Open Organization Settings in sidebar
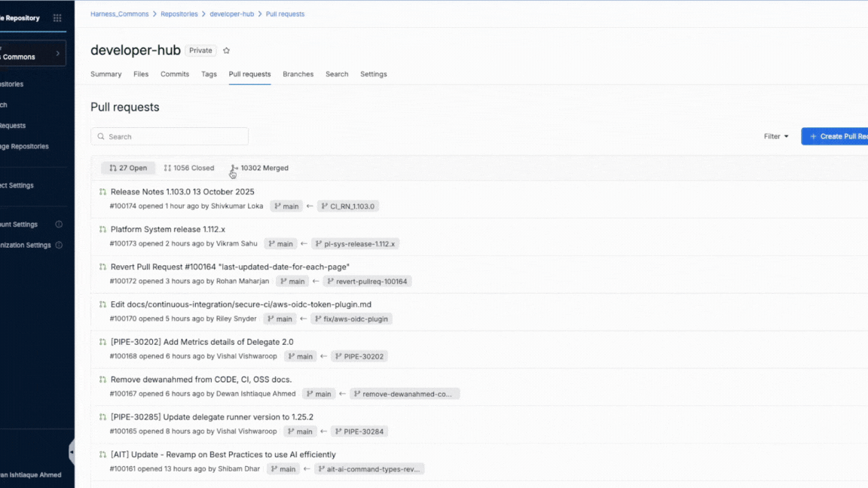Image resolution: width=868 pixels, height=488 pixels. 26,245
